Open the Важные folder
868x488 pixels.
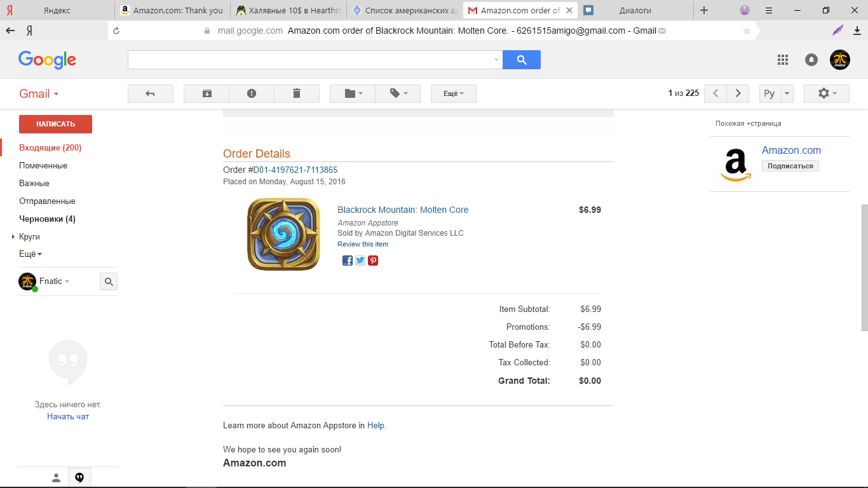[x=34, y=184]
